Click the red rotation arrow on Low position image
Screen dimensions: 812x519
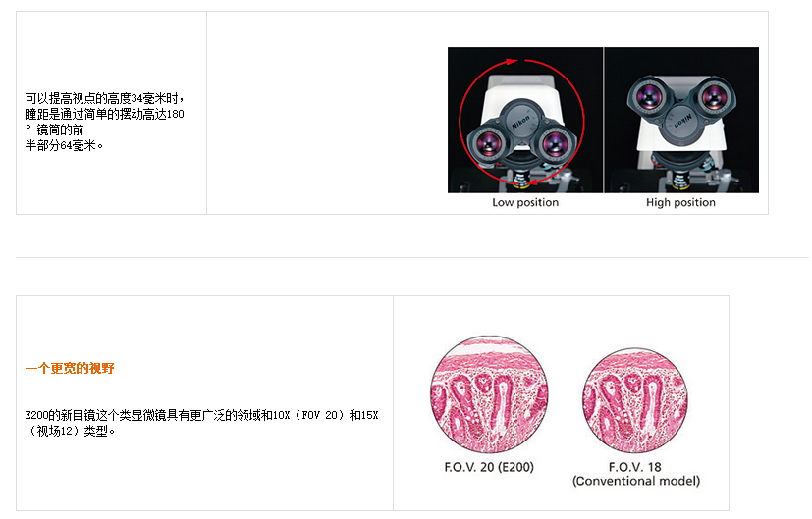(x=522, y=122)
